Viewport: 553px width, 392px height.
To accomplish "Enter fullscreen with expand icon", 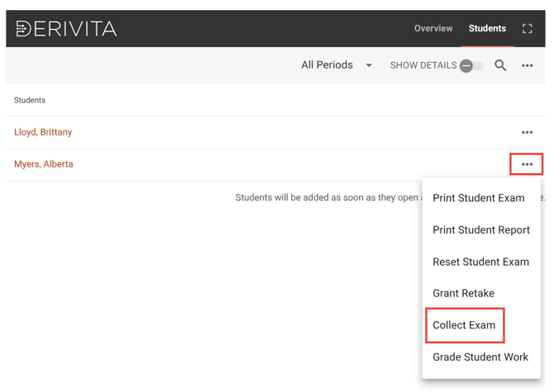I will coord(527,29).
